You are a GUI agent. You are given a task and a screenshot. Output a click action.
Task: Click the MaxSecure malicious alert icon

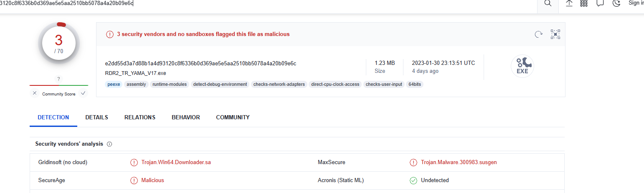(413, 162)
